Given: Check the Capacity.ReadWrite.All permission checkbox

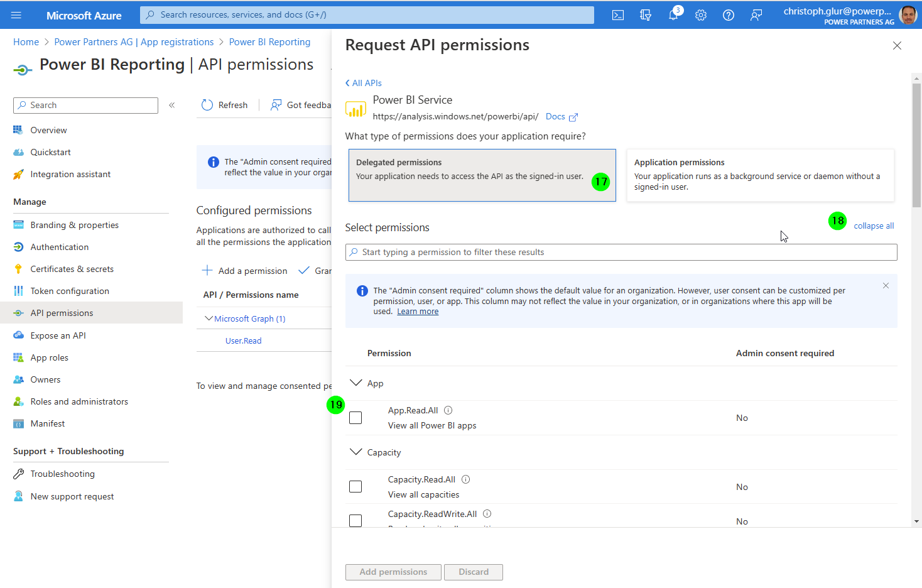Looking at the screenshot, I should 355,521.
